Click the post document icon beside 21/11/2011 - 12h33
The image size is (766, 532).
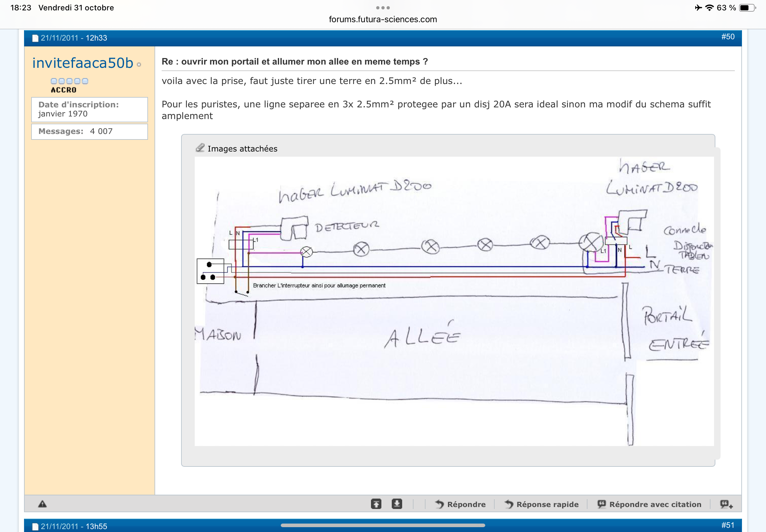coord(35,38)
